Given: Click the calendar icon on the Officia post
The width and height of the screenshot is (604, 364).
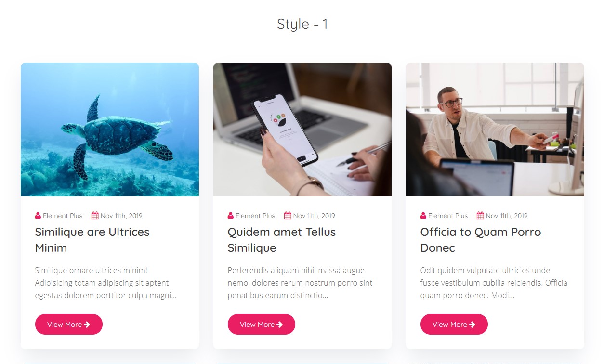Looking at the screenshot, I should click(480, 216).
